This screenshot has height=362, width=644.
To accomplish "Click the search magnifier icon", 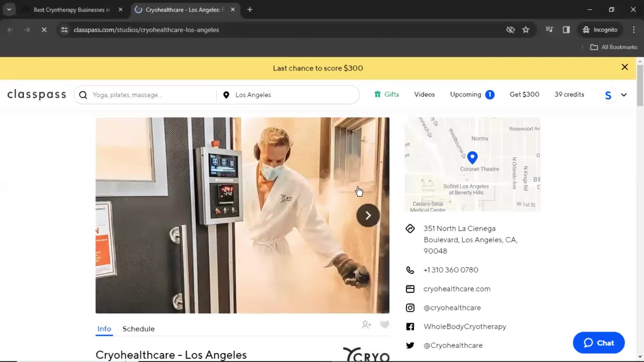I will 83,95.
